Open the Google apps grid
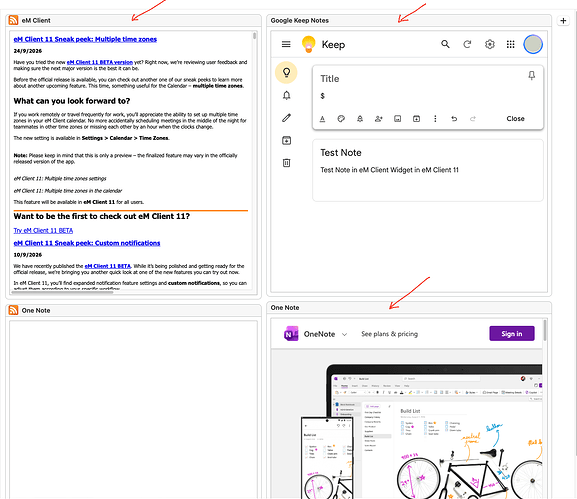This screenshot has width=577, height=499. coord(510,45)
